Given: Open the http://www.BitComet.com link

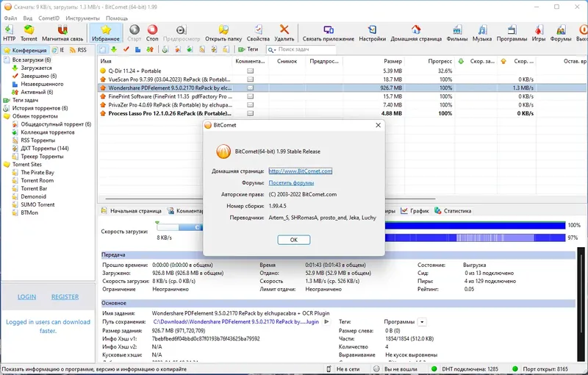Looking at the screenshot, I should click(x=301, y=171).
